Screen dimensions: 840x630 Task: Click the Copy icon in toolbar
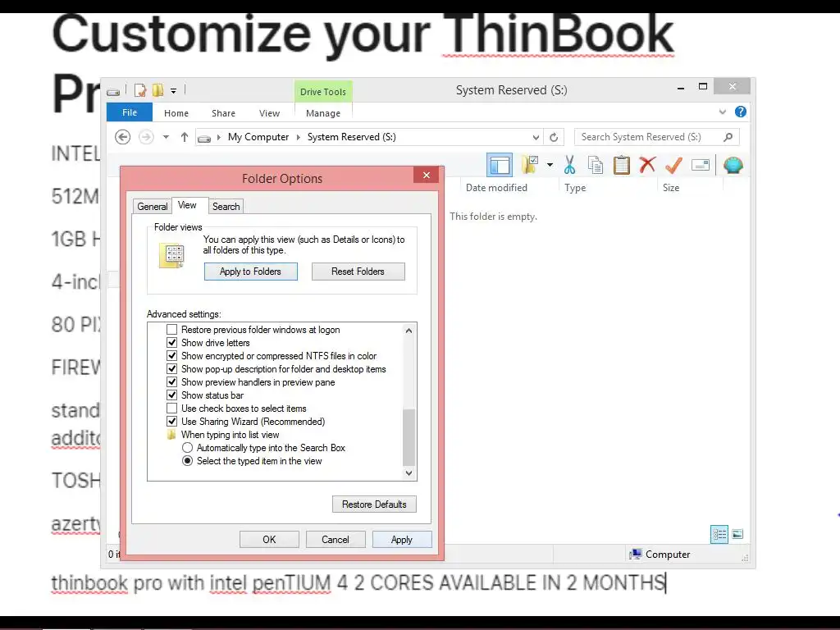click(596, 165)
